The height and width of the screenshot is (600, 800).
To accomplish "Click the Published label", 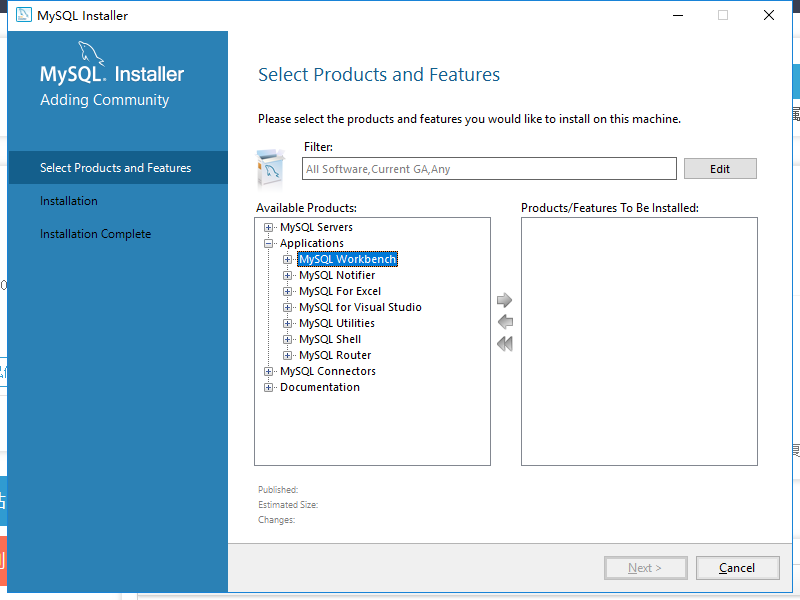I will tap(278, 490).
